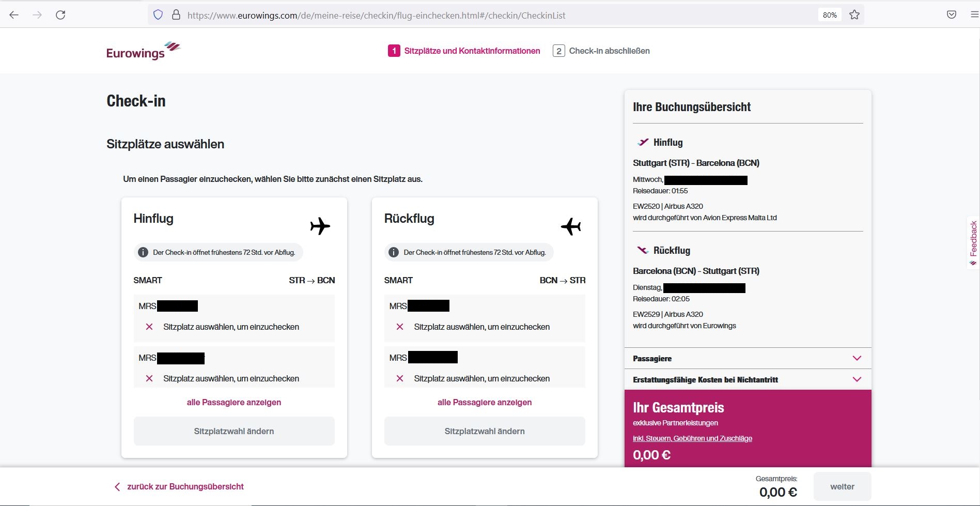
Task: Click Sitzplatzwahl ändern for Hinflug
Action: click(234, 431)
